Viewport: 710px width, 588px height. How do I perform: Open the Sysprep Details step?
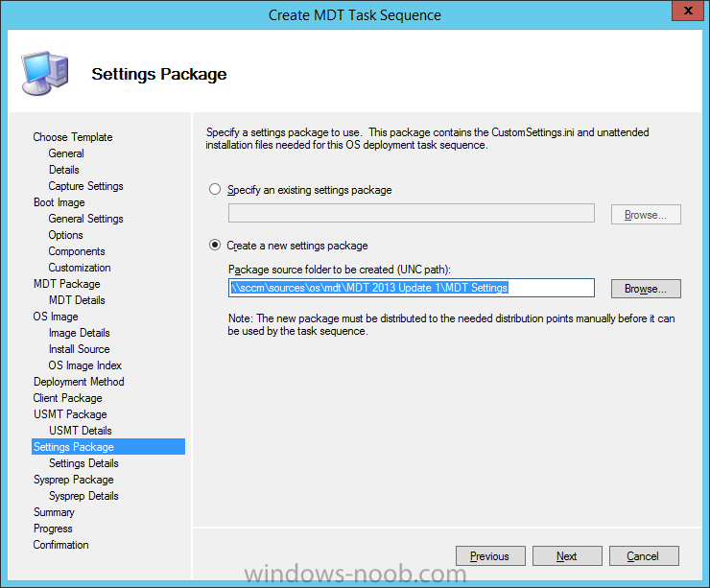[83, 496]
